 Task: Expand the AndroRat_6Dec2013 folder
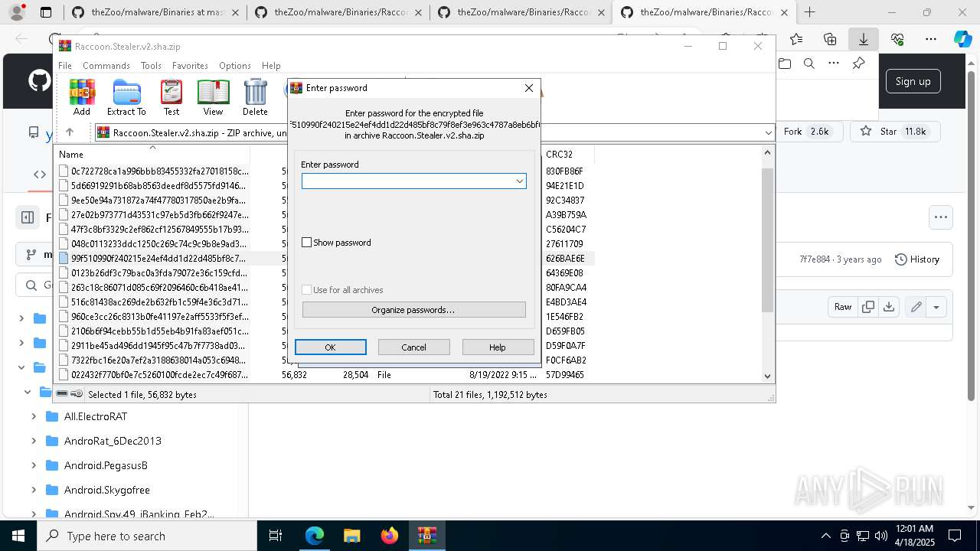pos(34,441)
